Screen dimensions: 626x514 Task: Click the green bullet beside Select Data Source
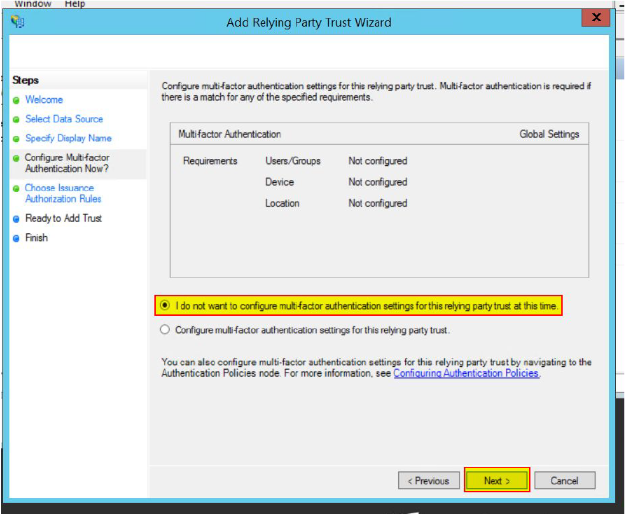tap(16, 119)
